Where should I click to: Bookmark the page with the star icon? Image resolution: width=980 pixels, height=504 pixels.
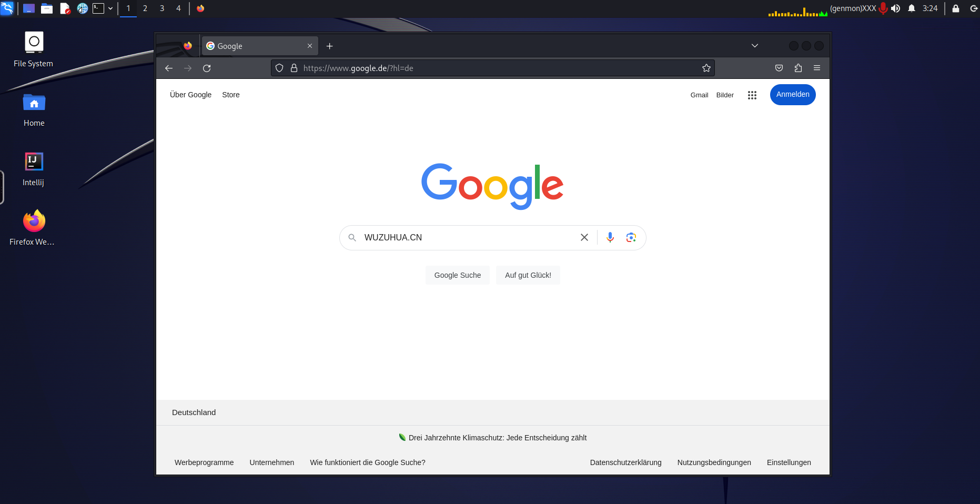pos(706,68)
